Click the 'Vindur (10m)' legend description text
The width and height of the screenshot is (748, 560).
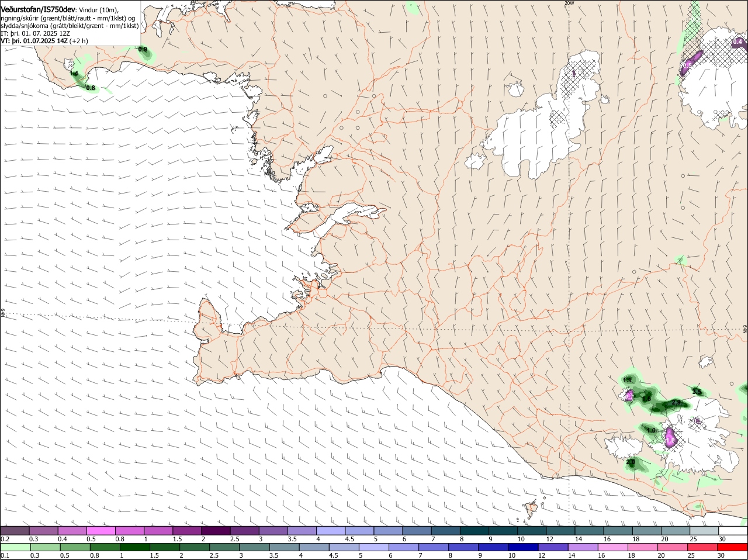pyautogui.click(x=98, y=10)
